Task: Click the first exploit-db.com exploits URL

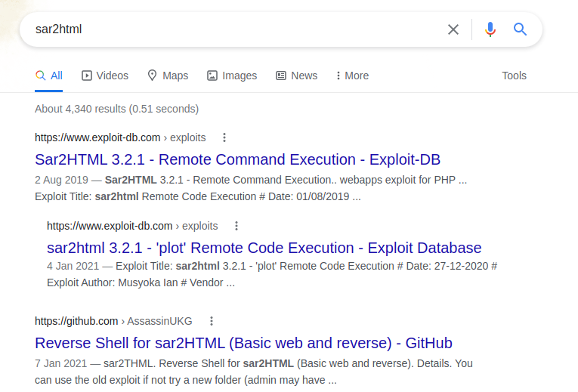Action: click(120, 137)
